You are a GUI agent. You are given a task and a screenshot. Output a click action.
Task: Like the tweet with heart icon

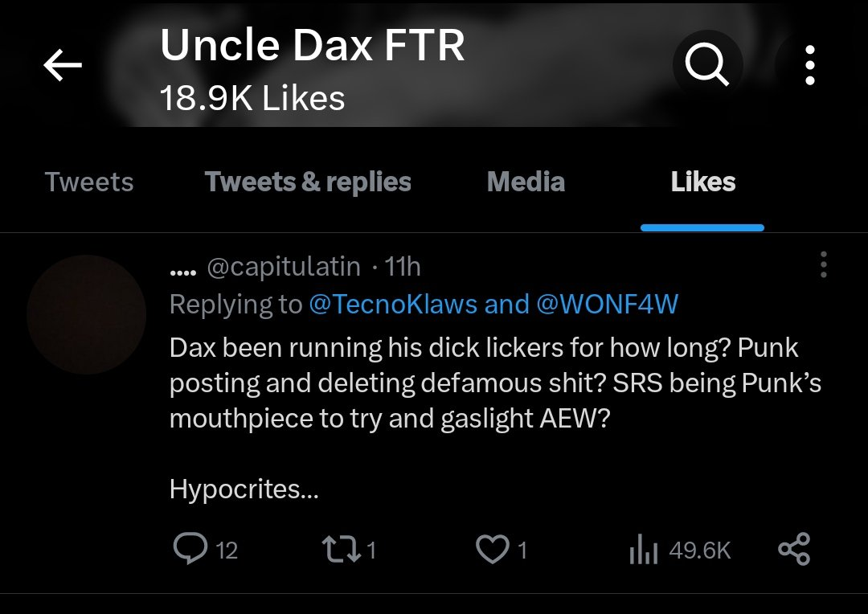491,550
